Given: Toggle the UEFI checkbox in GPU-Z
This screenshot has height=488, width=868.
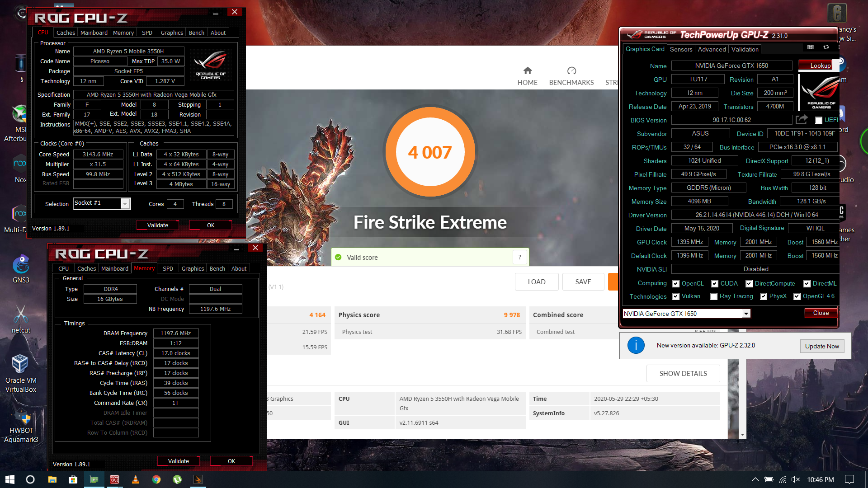Looking at the screenshot, I should pos(819,120).
